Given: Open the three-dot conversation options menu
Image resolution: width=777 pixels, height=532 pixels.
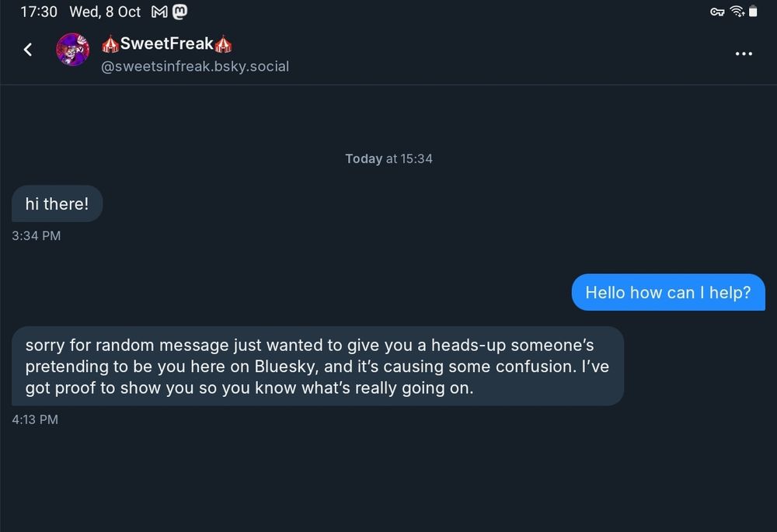Looking at the screenshot, I should pos(744,54).
